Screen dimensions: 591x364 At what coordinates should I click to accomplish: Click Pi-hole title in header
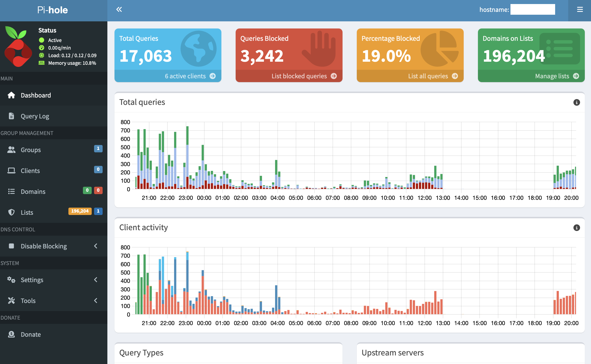(x=52, y=10)
